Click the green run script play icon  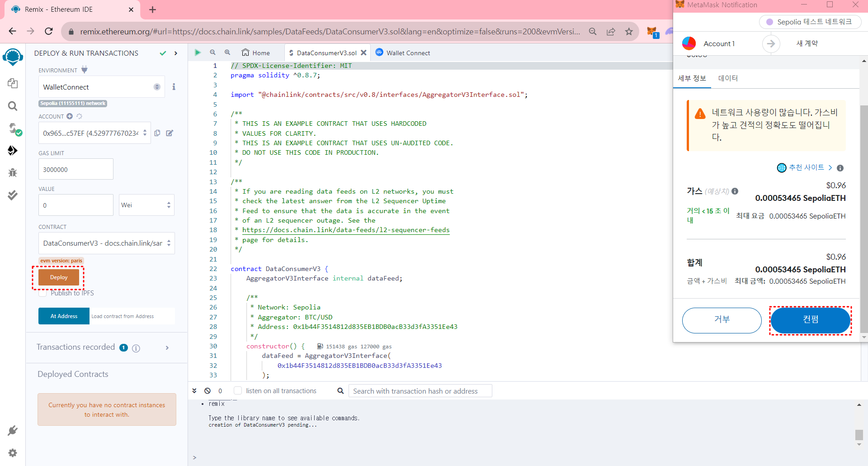[198, 52]
